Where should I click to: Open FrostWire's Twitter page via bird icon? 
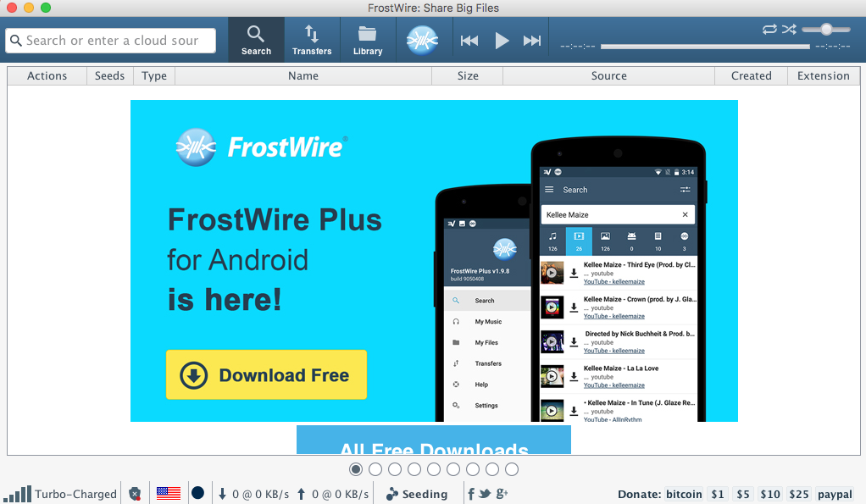click(485, 494)
